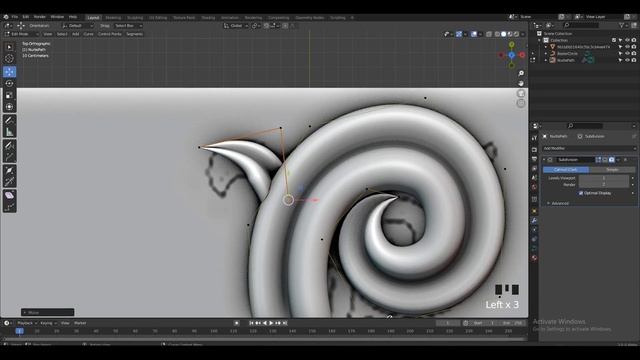Toggle visibility eye for BezierCircle

click(627, 53)
